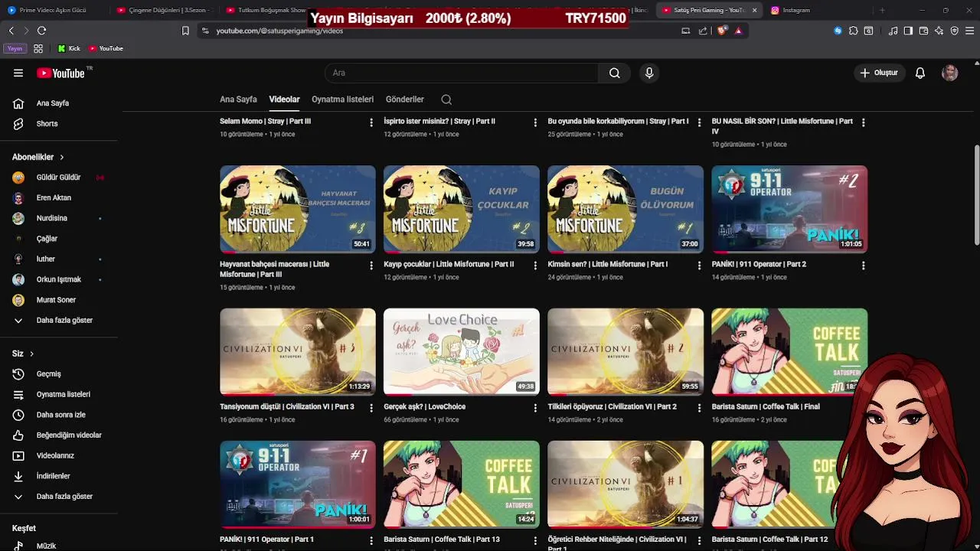Click the page vertical scrollbar thumb
Viewport: 980px width, 551px height.
click(976, 195)
